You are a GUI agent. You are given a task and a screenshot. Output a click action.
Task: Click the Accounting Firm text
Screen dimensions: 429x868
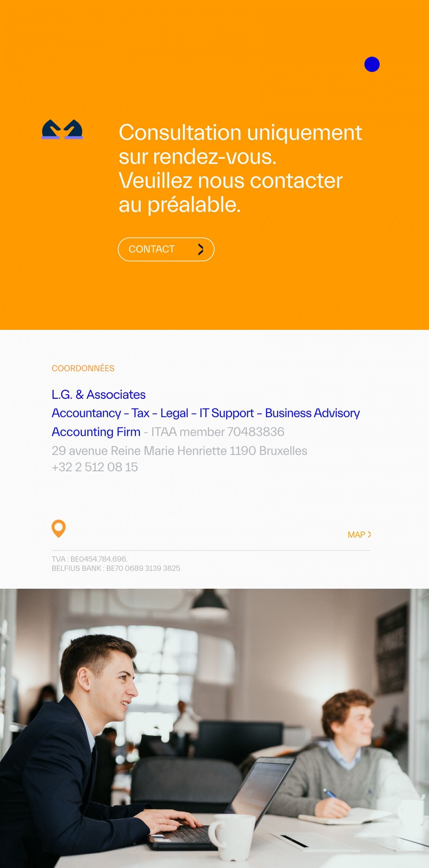(96, 432)
